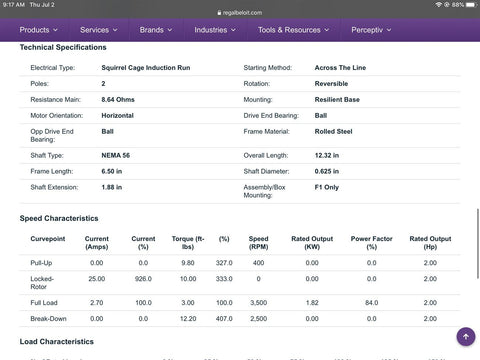Select Locked-Rotor current '25.00' cell

(x=97, y=279)
